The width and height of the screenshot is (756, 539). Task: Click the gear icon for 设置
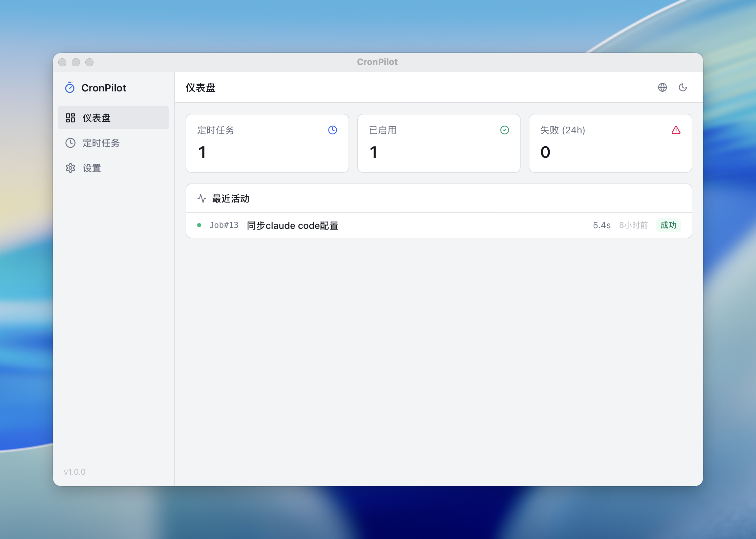point(70,168)
